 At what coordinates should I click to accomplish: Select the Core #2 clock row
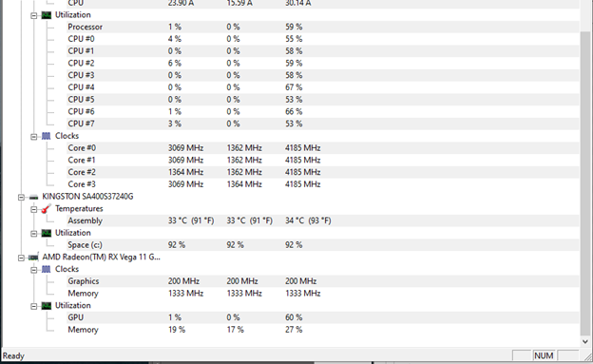323,172
